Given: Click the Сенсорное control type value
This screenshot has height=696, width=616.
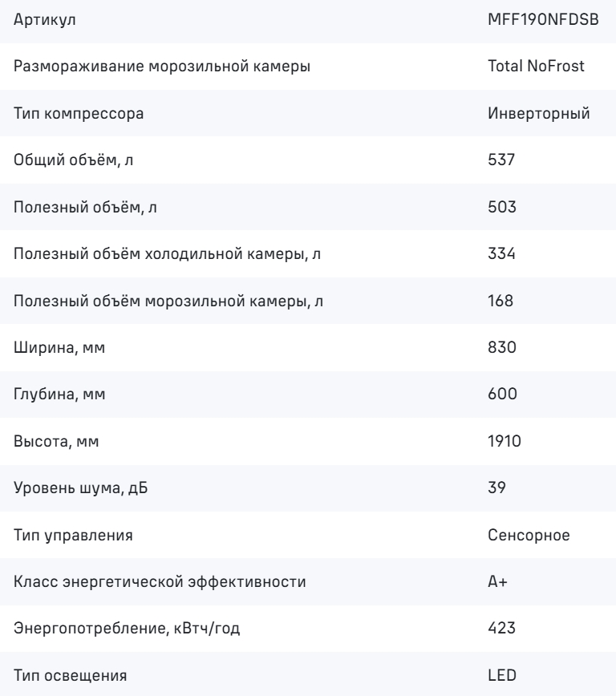Looking at the screenshot, I should pos(529,535).
